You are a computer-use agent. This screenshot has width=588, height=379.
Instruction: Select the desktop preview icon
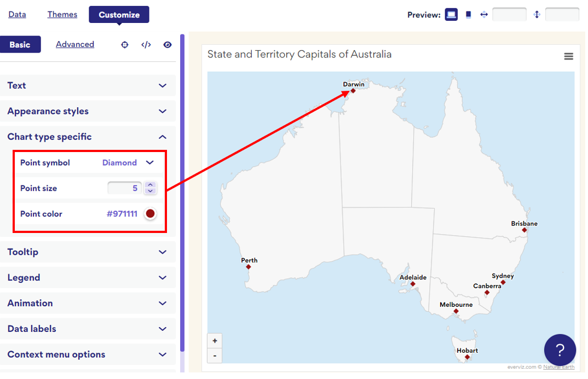[x=451, y=14]
